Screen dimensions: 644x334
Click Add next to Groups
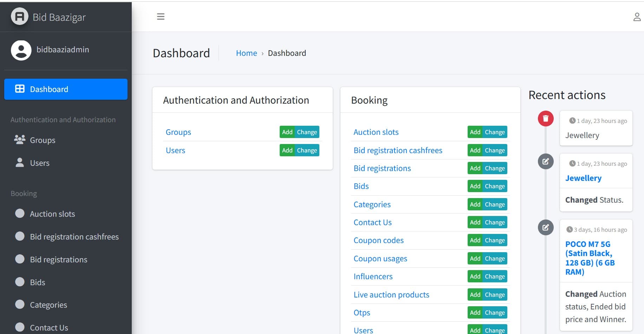click(x=287, y=132)
